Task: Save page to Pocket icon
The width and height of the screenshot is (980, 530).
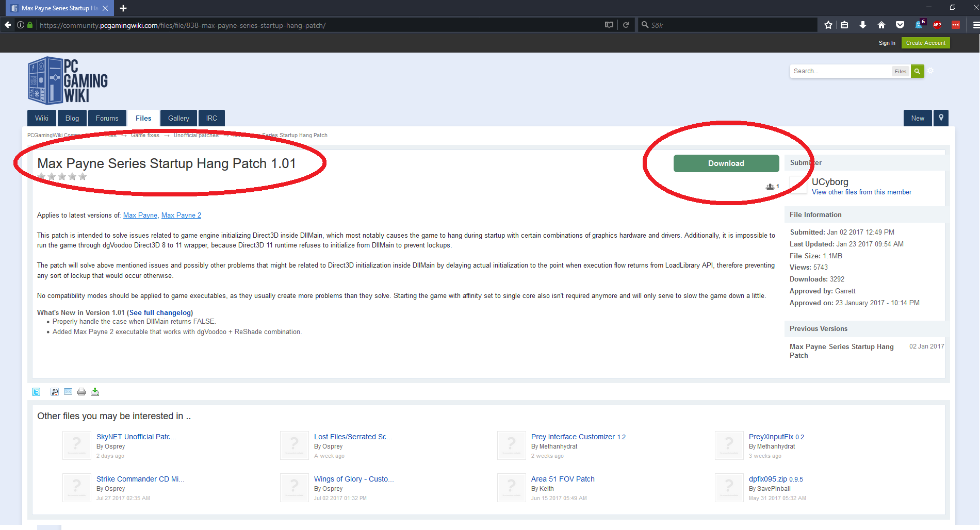Action: (900, 25)
